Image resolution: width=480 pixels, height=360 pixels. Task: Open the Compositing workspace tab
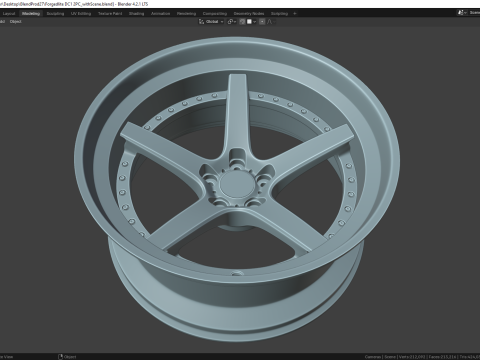215,14
